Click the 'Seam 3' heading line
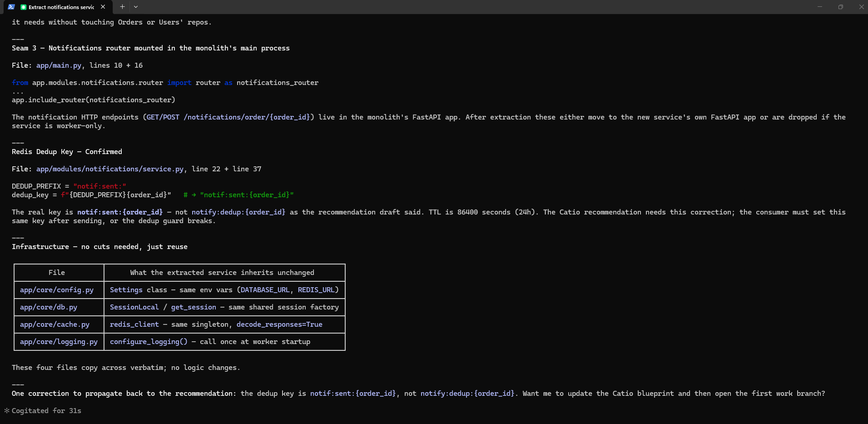The height and width of the screenshot is (424, 868). coord(151,48)
